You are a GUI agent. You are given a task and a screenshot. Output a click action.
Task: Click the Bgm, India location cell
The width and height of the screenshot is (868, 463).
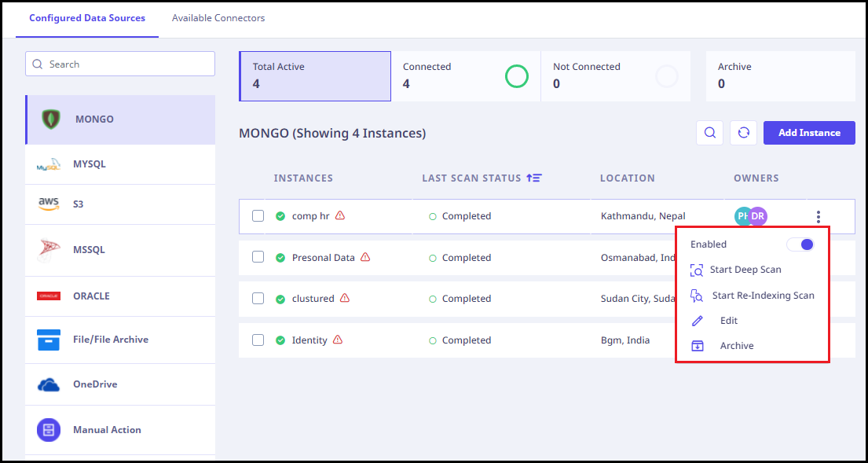coord(625,340)
